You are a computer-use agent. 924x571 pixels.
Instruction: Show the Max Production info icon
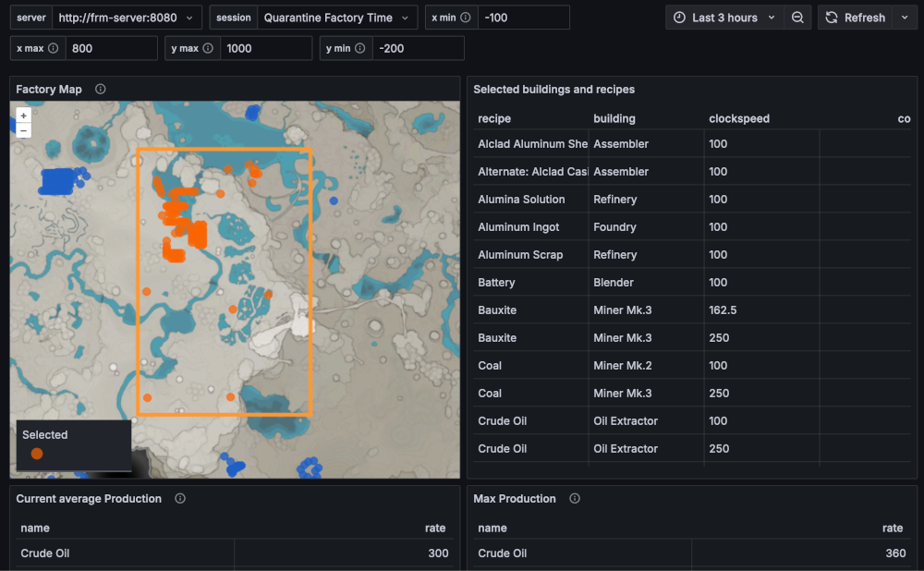[575, 499]
